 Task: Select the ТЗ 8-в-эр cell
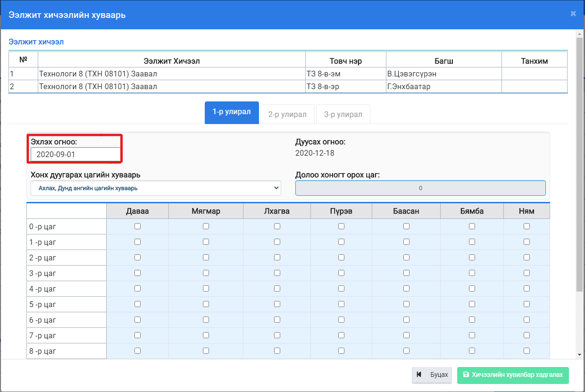click(346, 87)
